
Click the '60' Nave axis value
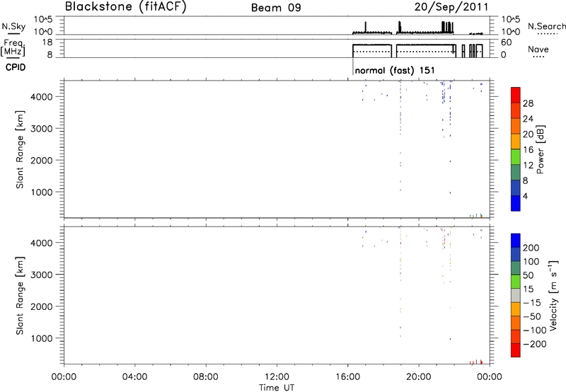(x=507, y=42)
